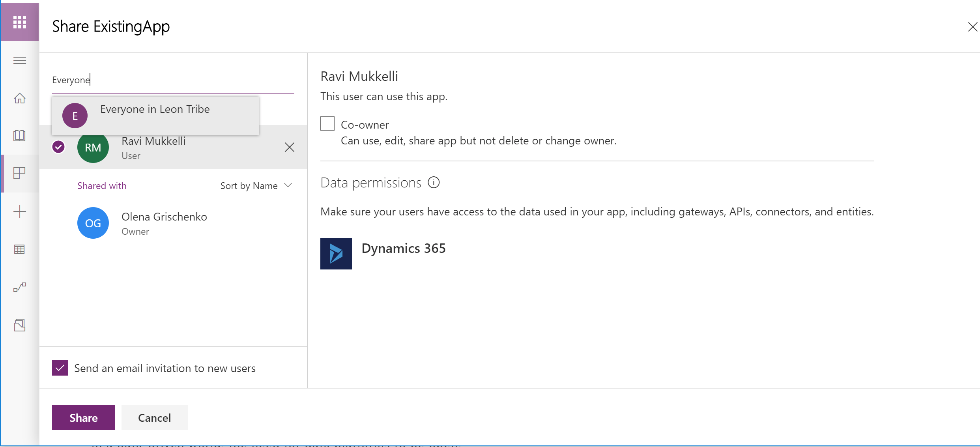Open the Microsoft app launcher waffle icon
The width and height of the screenshot is (980, 447).
point(19,22)
